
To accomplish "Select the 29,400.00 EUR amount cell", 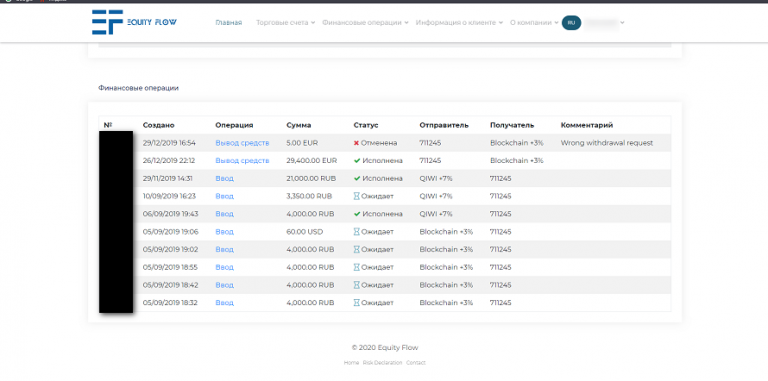I will coord(312,161).
